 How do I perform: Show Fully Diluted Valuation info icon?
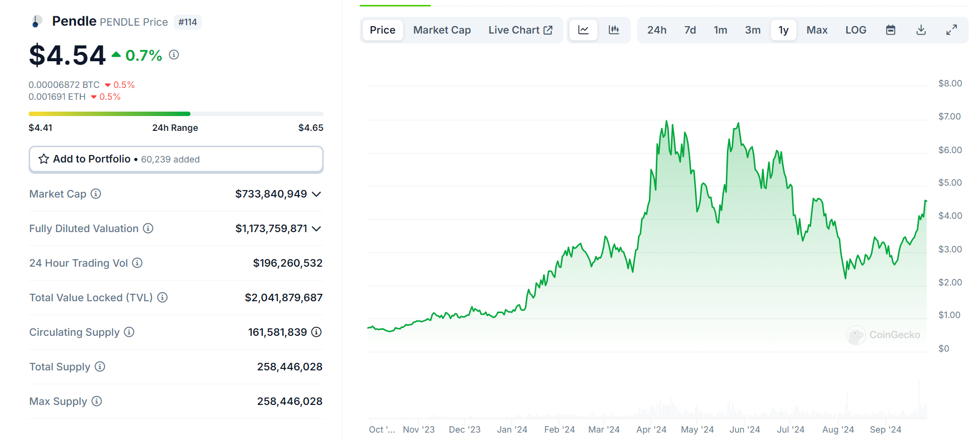click(x=148, y=228)
